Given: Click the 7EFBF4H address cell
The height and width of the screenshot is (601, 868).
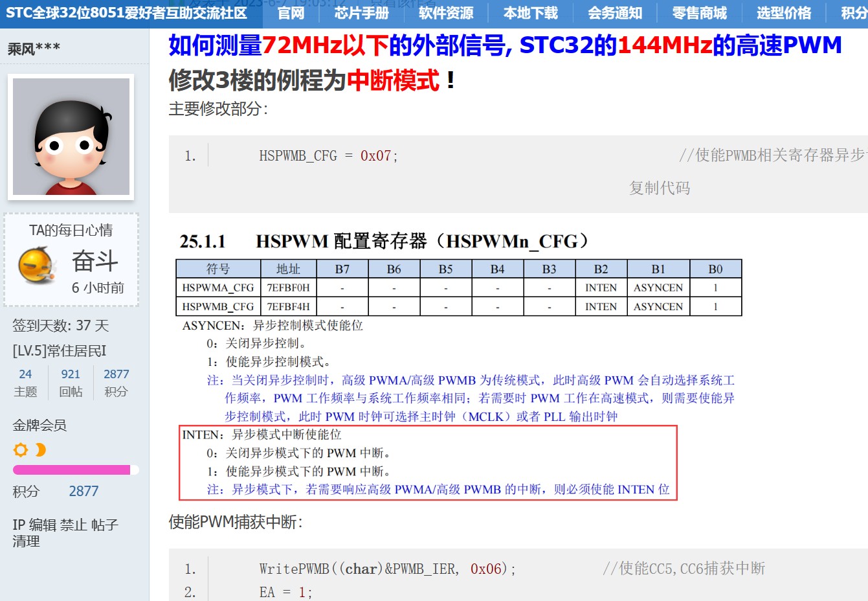Looking at the screenshot, I should coord(288,306).
